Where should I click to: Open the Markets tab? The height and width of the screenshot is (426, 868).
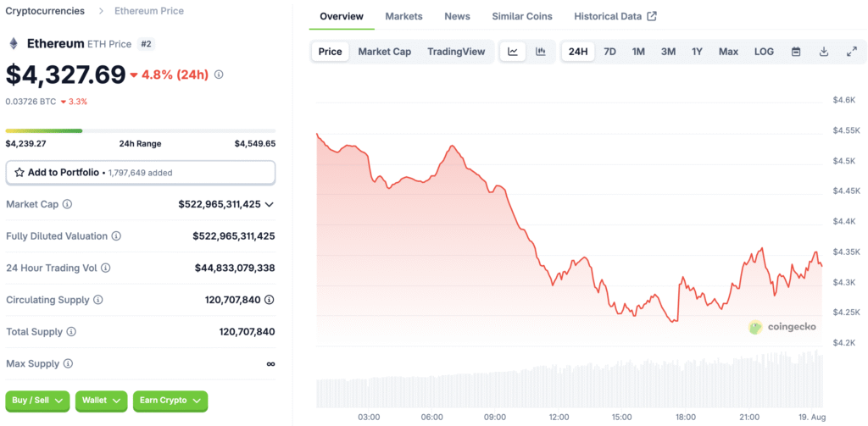(404, 16)
